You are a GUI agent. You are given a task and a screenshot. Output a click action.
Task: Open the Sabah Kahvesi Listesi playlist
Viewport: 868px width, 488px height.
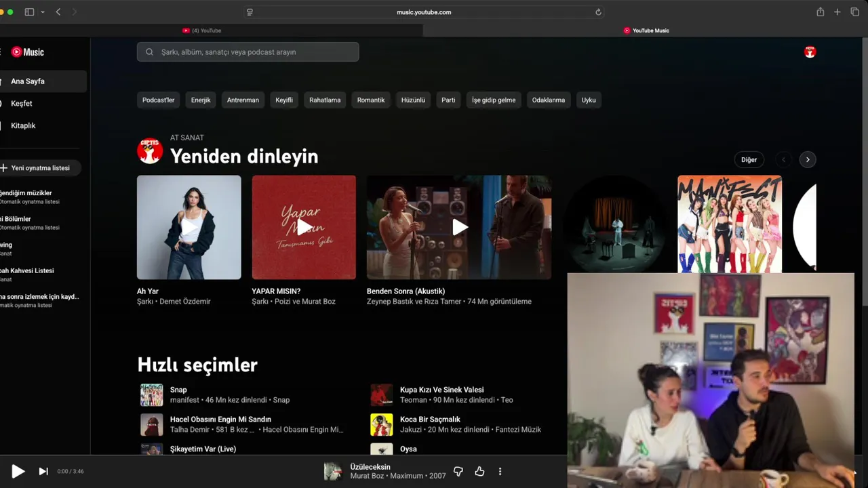coord(39,274)
